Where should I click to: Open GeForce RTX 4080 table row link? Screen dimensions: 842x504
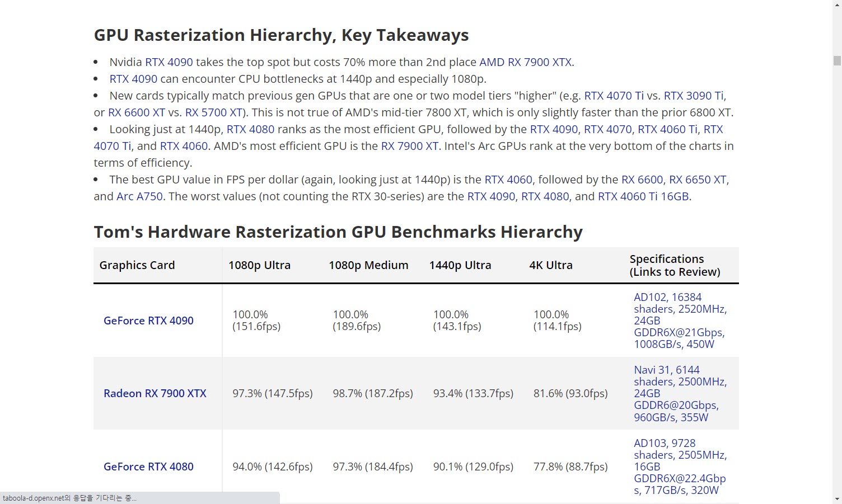148,467
